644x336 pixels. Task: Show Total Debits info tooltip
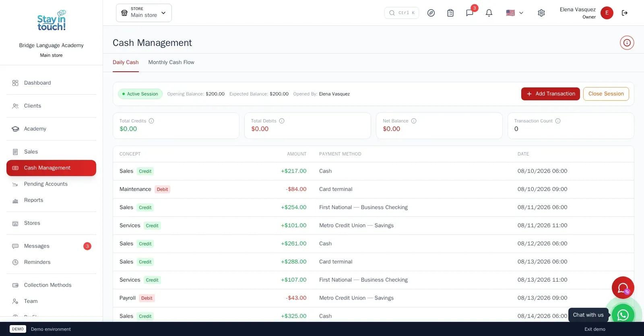tap(282, 121)
